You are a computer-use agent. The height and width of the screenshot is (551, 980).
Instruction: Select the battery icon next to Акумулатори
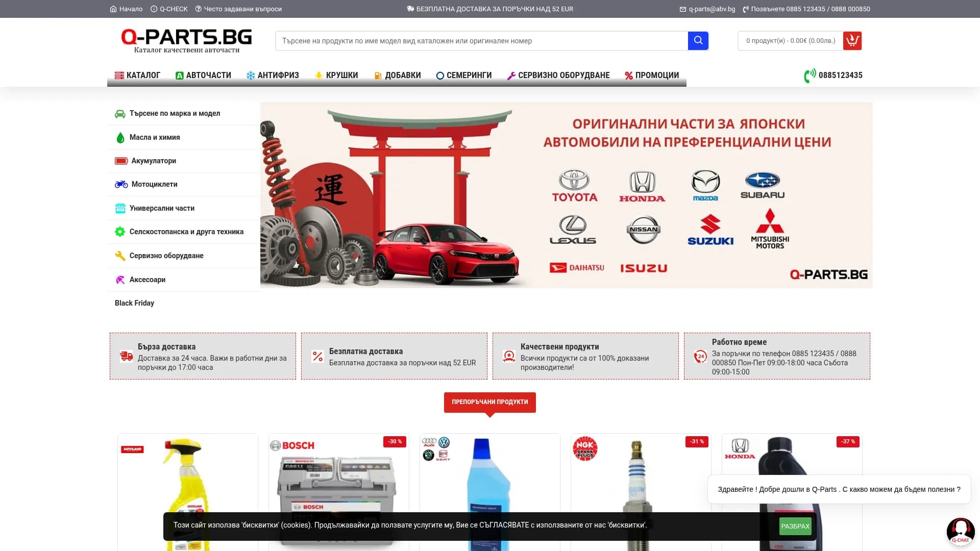[120, 160]
